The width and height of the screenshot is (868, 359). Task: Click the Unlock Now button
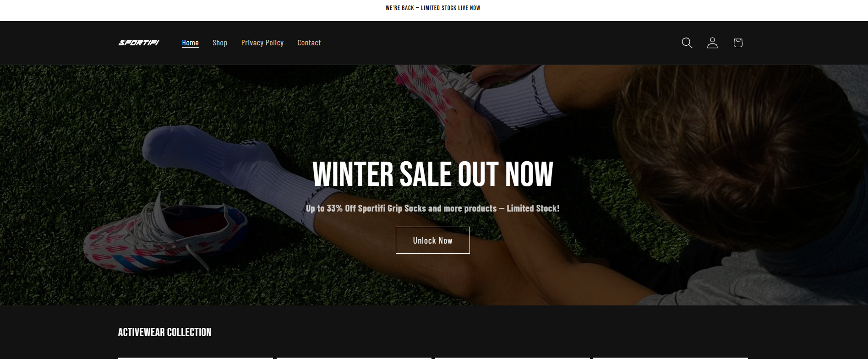click(x=433, y=240)
